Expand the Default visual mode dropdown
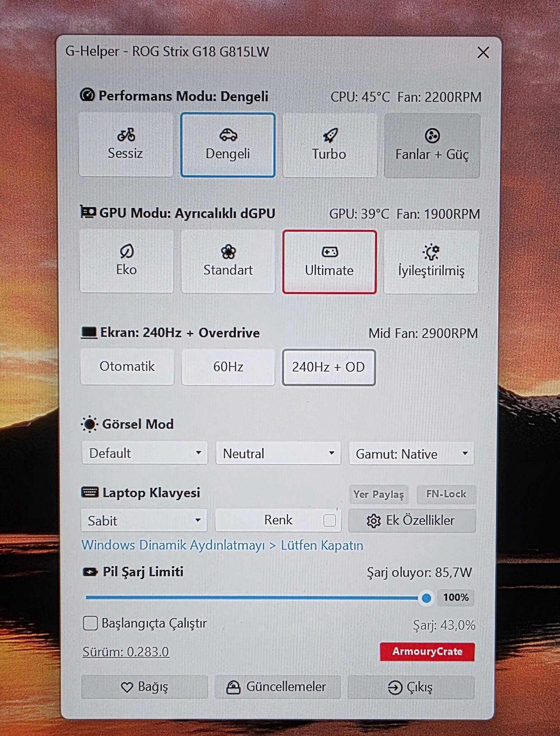 145,453
